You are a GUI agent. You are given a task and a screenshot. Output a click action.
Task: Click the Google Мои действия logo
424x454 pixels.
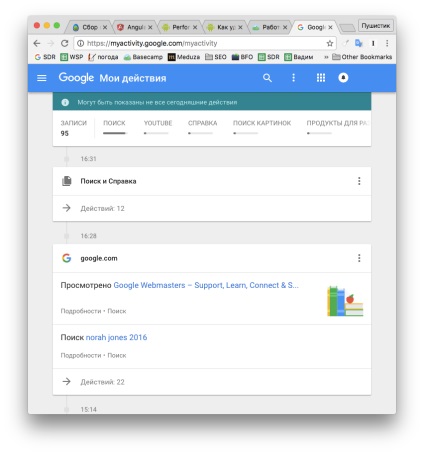click(112, 78)
